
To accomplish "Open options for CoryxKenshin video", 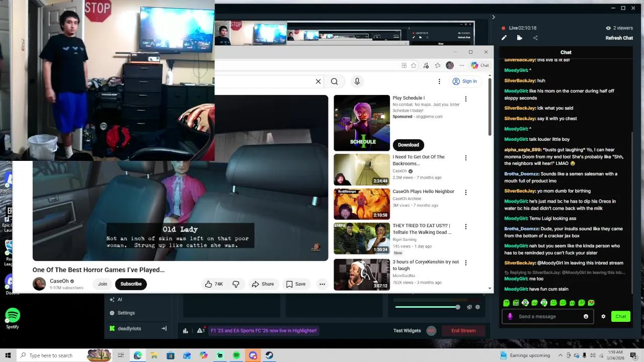I will click(465, 263).
